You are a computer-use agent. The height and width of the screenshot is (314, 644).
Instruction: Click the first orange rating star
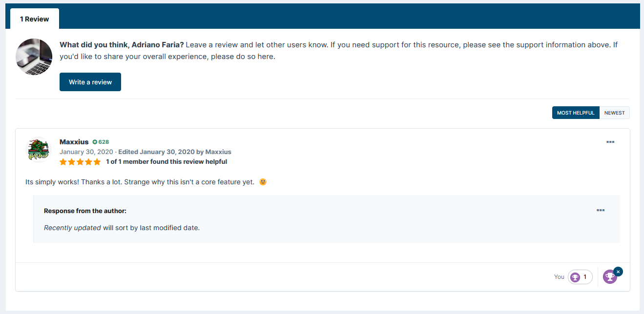click(x=63, y=162)
